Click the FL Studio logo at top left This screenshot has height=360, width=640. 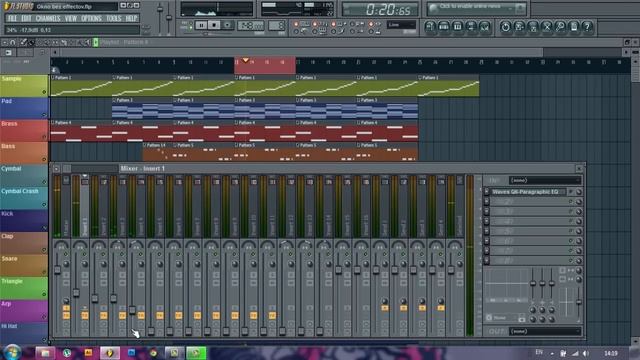click(18, 6)
